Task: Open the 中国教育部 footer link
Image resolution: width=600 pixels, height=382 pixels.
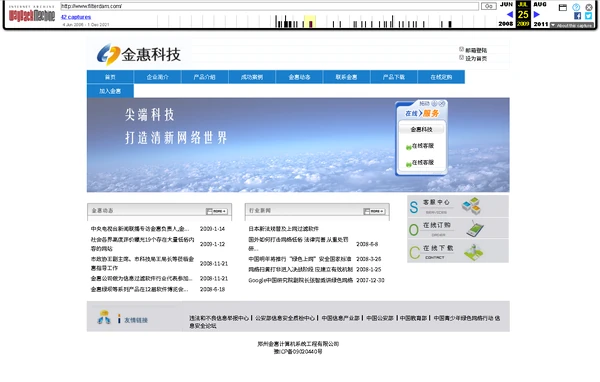Action: [413, 318]
